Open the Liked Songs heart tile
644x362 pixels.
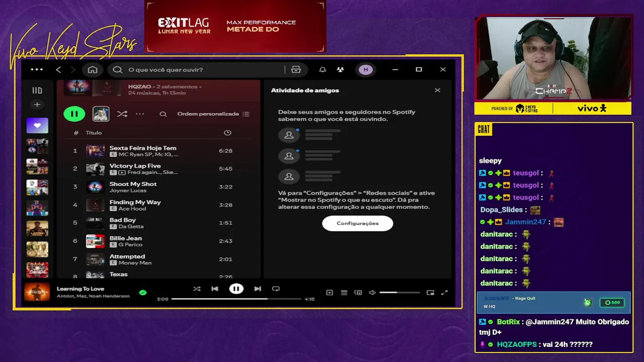[x=37, y=125]
